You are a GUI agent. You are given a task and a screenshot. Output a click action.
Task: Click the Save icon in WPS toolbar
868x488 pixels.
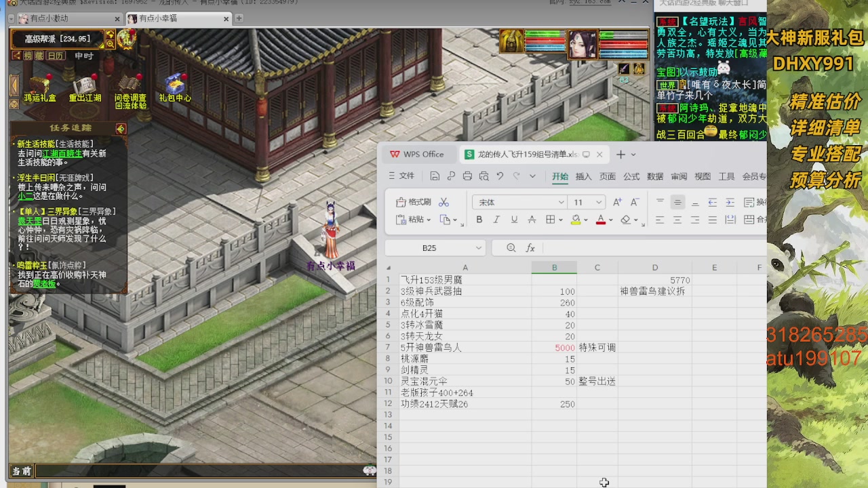pyautogui.click(x=435, y=176)
